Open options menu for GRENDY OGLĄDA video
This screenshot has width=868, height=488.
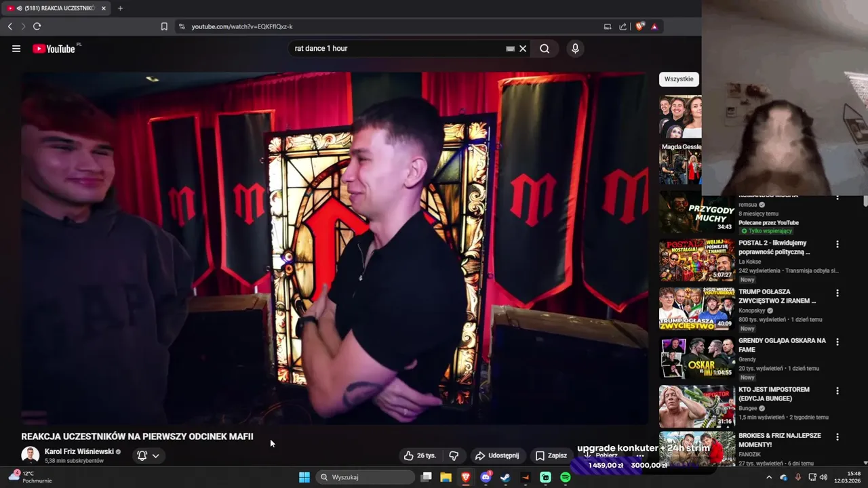point(837,342)
